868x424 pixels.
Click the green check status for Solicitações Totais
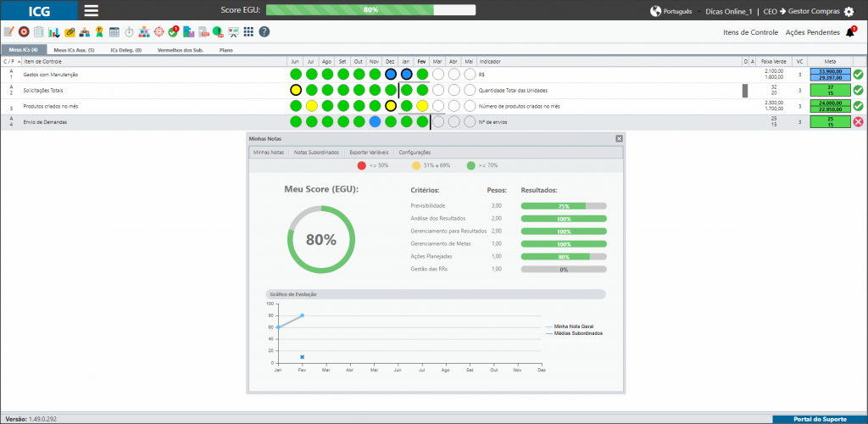coord(858,90)
